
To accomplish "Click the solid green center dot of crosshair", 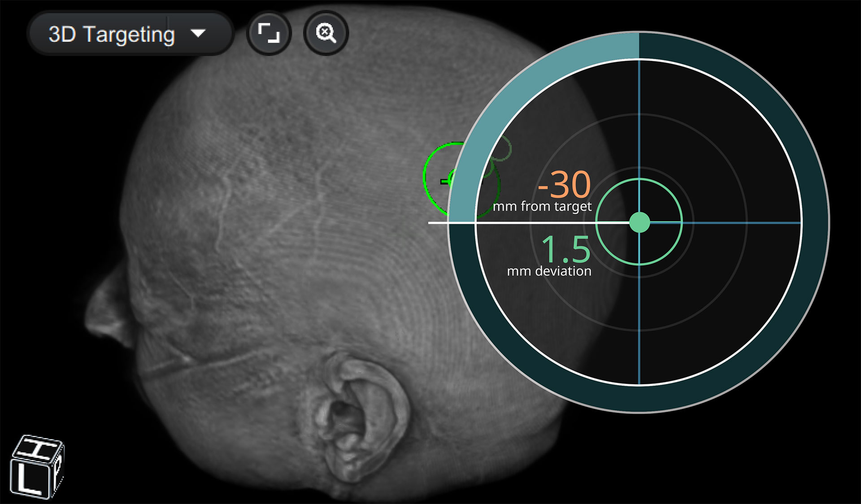I will (x=639, y=222).
